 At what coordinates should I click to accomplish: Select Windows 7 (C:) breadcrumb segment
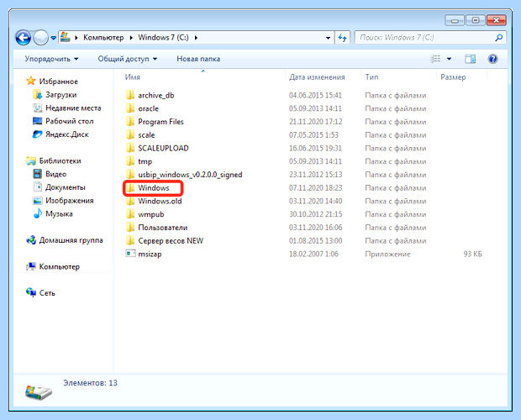pos(163,38)
